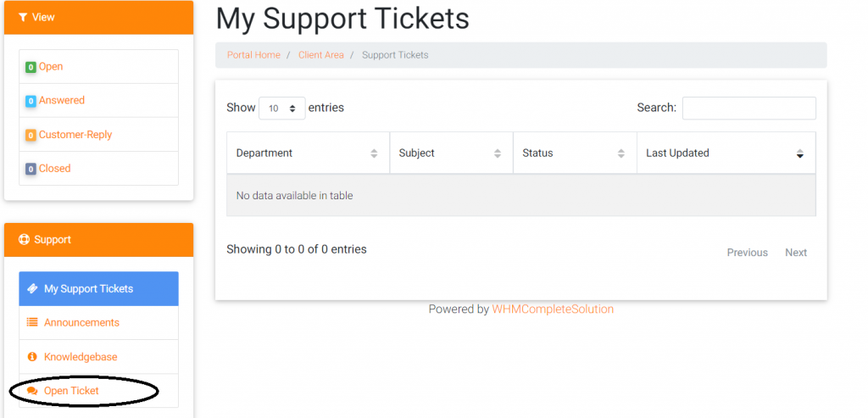Click the orange Customer-Reply count badge
Image resolution: width=868 pixels, height=418 pixels.
coord(31,135)
